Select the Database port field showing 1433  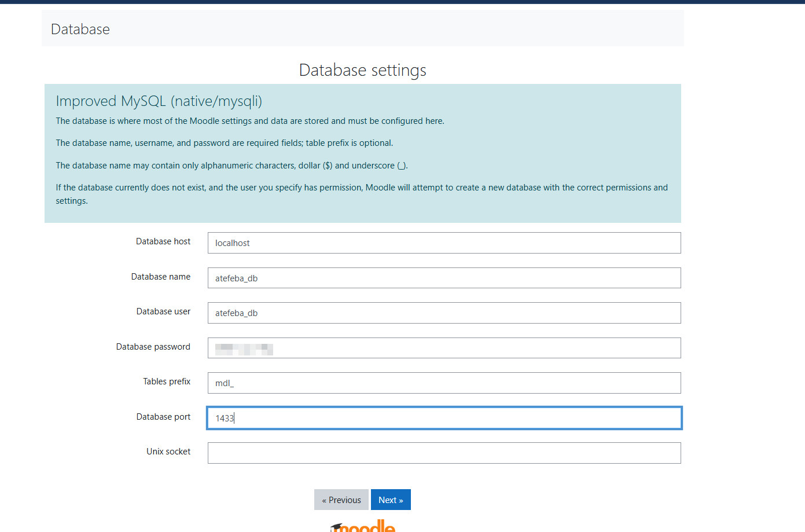click(x=444, y=417)
